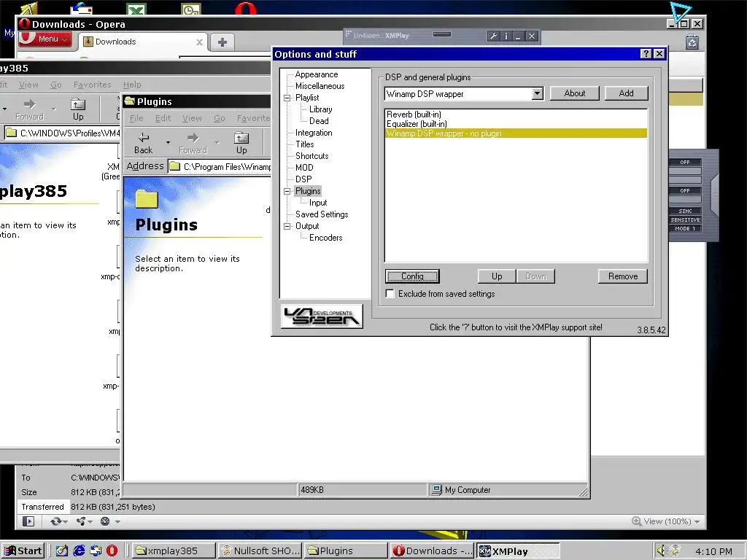Collapse the Playlist tree node

[287, 98]
